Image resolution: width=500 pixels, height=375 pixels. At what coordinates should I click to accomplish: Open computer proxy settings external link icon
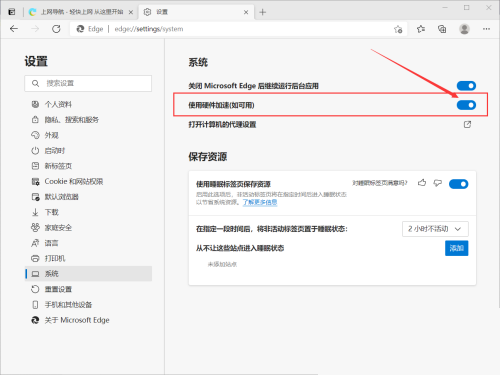pos(467,124)
